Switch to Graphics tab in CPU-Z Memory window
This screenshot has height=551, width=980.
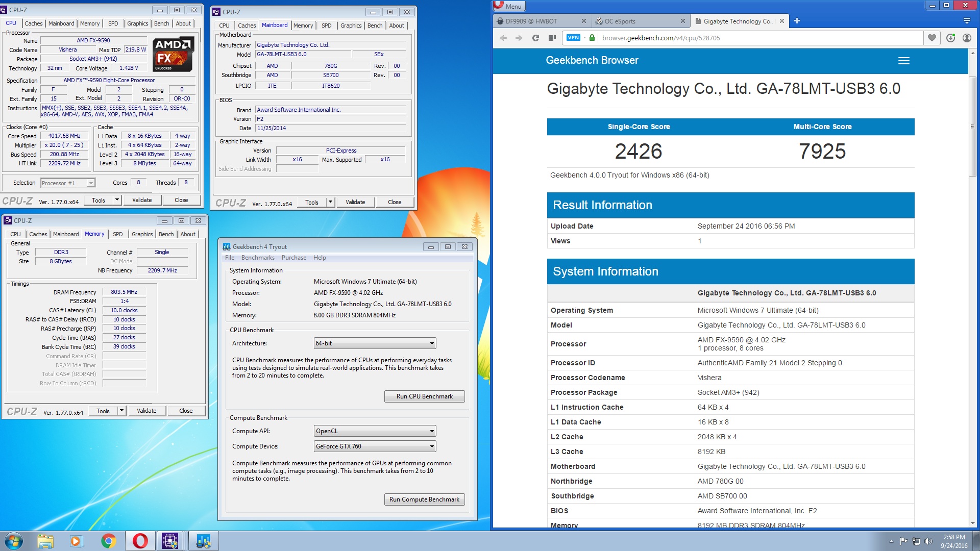point(142,234)
